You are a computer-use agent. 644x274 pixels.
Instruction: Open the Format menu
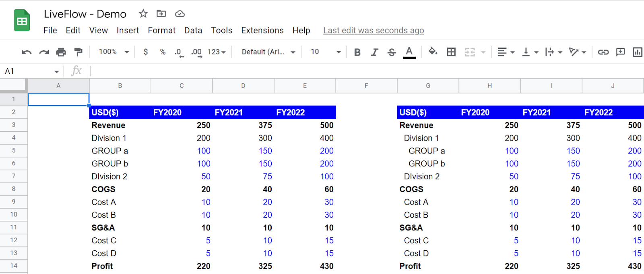pos(162,30)
